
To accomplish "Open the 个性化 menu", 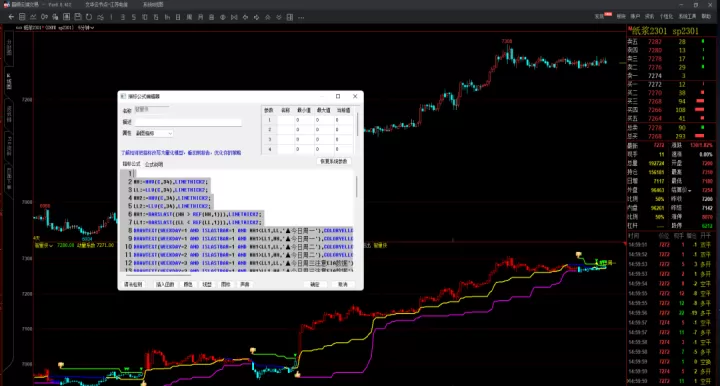I will [666, 17].
